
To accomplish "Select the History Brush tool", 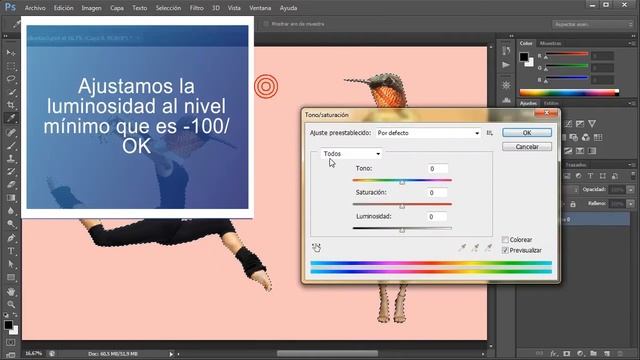I will click(x=11, y=171).
